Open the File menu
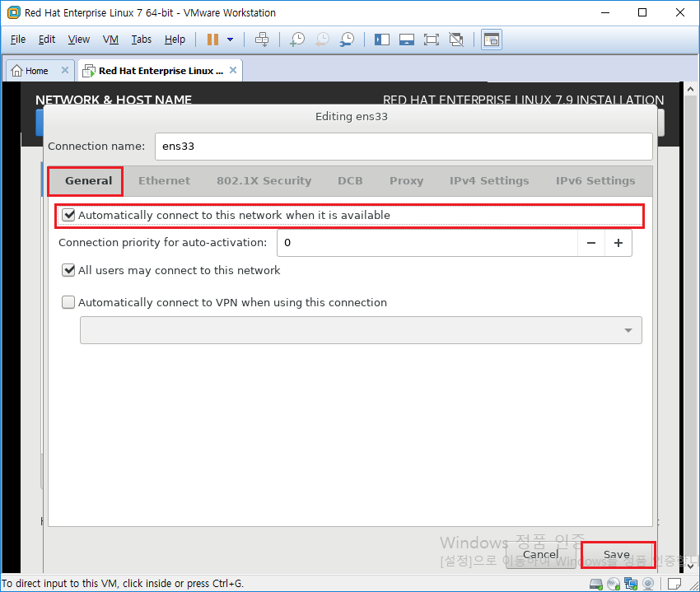700x592 pixels. (18, 40)
